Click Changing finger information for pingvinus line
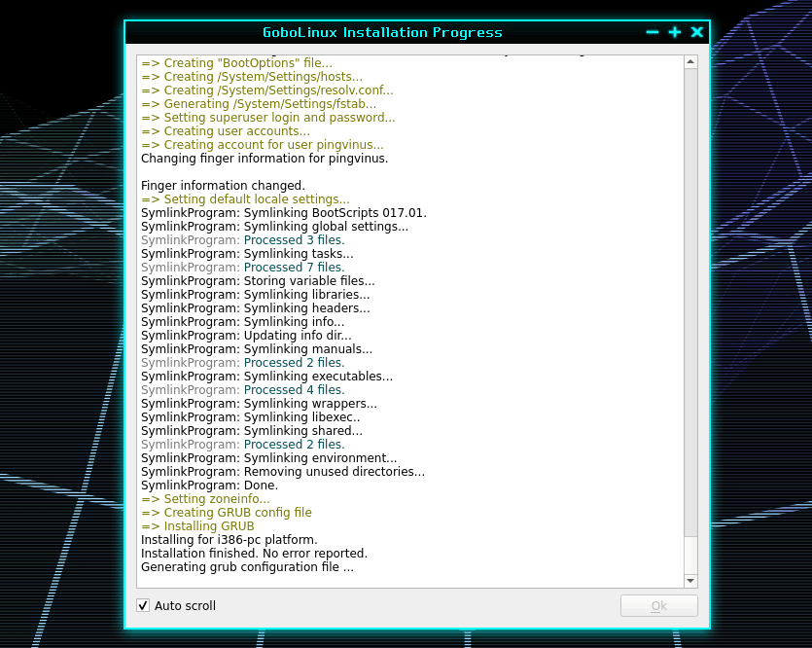This screenshot has width=812, height=648. [x=265, y=159]
